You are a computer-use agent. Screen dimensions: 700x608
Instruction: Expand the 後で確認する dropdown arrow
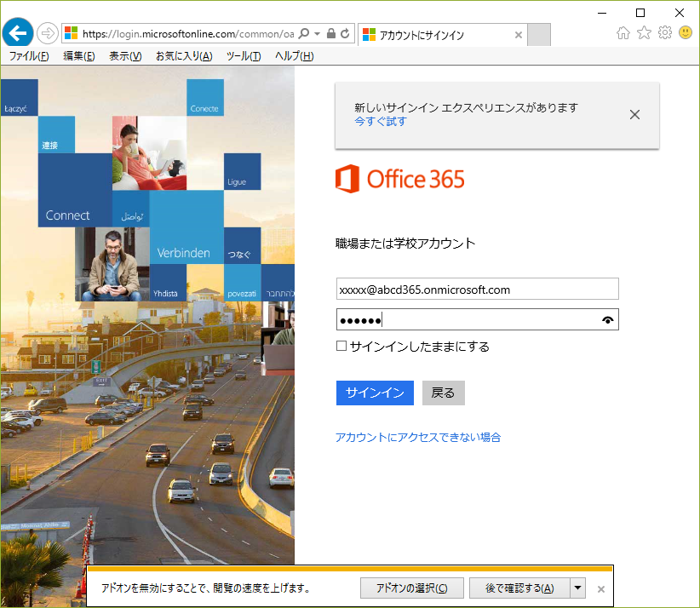[x=577, y=588]
